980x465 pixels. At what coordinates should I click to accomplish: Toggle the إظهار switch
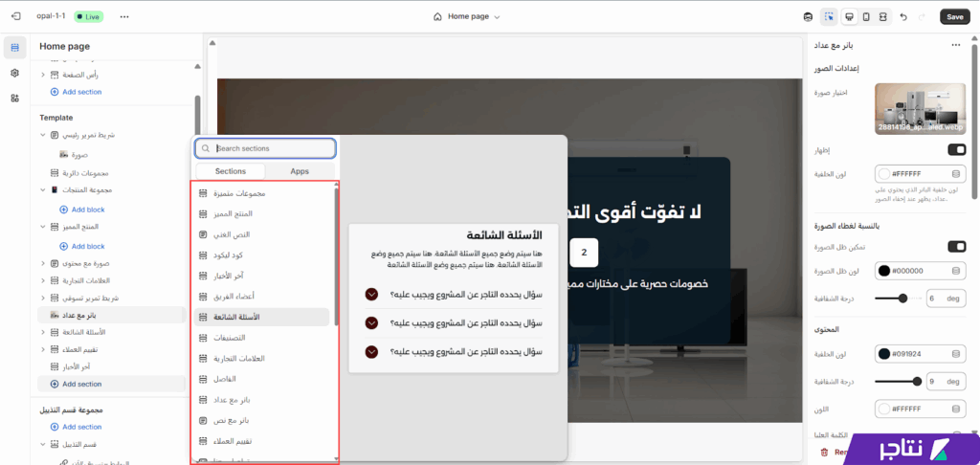pos(956,149)
